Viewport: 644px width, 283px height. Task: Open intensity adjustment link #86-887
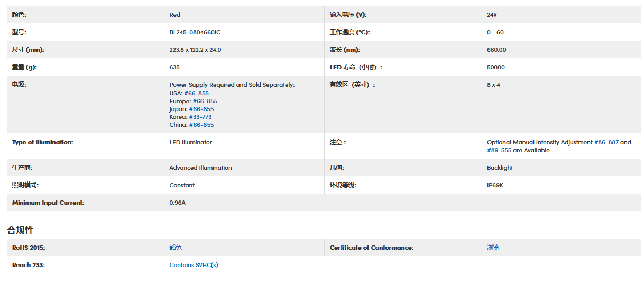point(606,142)
